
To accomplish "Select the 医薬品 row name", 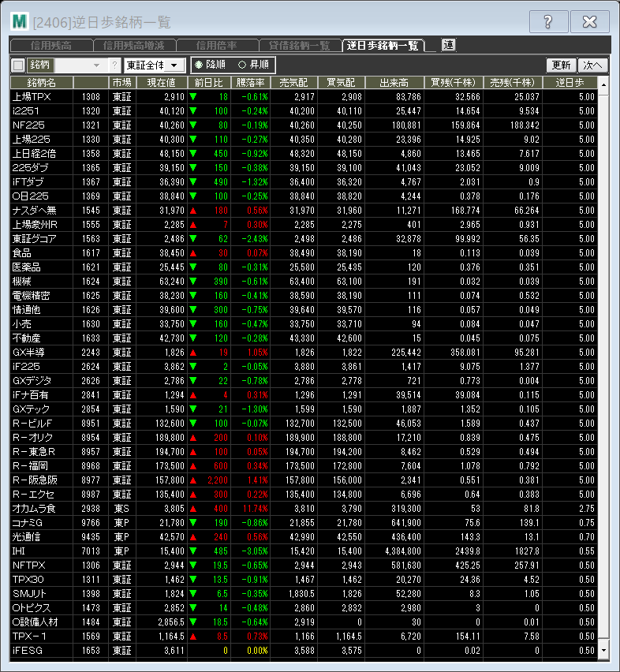I will pyautogui.click(x=27, y=267).
